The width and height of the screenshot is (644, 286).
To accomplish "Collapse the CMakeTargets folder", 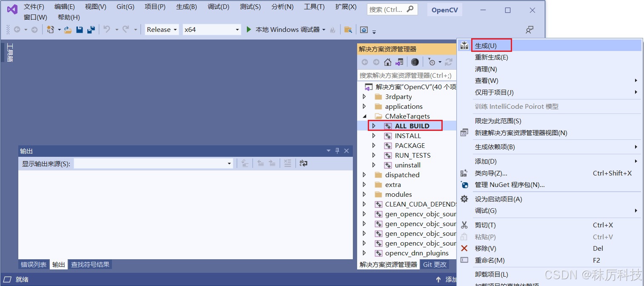I will click(364, 116).
